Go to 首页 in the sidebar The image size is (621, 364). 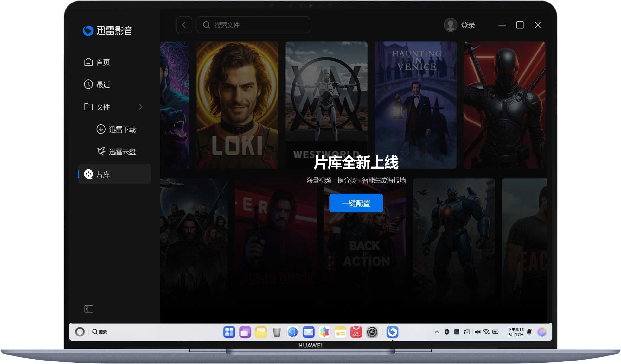pyautogui.click(x=97, y=62)
